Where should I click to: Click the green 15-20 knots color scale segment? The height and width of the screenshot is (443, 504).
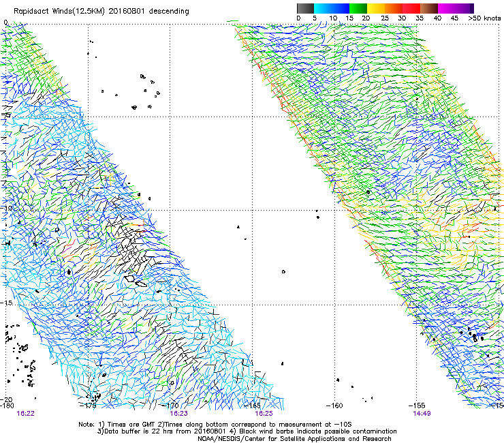pyautogui.click(x=358, y=8)
